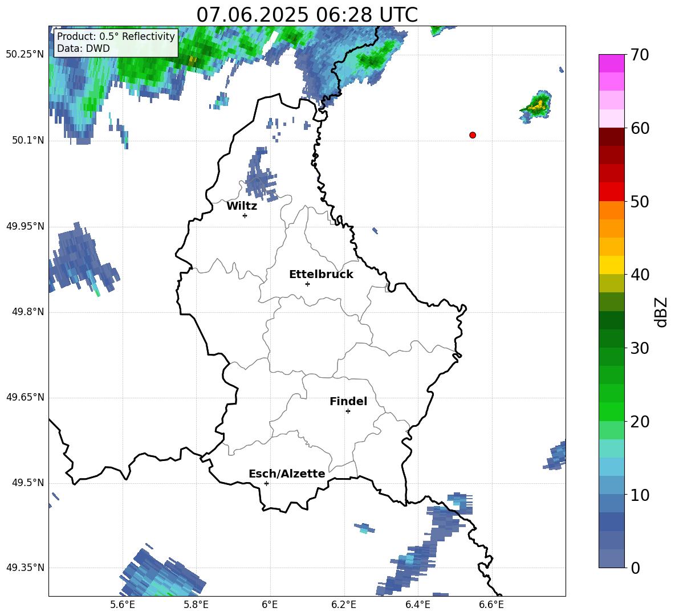Click the Product: 0.5° Reflectivity text
Viewport: 675px width, 616px height.
[x=116, y=36]
